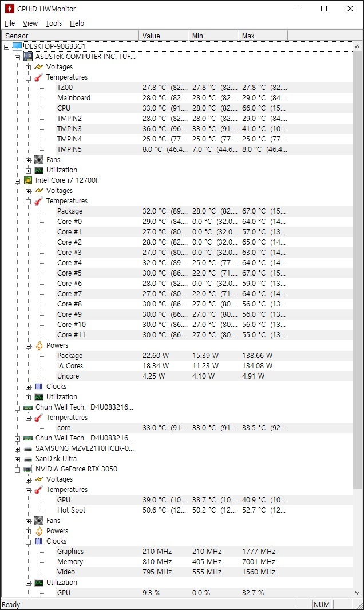Expand the second Chun Well Tech node
364x610 pixels.
coord(18,439)
